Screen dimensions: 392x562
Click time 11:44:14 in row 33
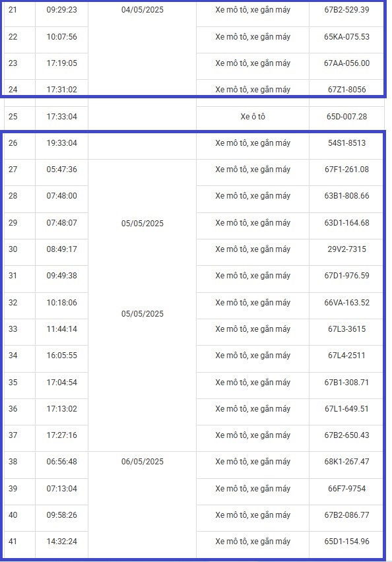click(61, 329)
